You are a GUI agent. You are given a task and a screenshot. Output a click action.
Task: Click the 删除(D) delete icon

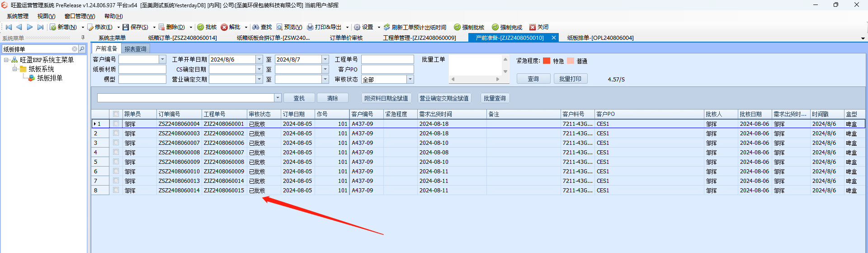coord(161,27)
